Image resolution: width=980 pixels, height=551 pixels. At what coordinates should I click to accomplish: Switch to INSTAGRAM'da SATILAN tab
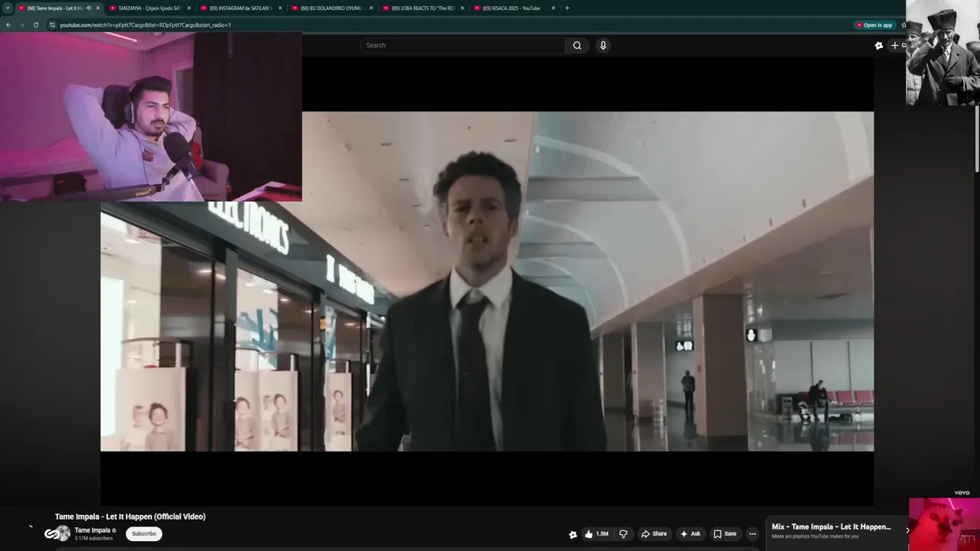(240, 8)
